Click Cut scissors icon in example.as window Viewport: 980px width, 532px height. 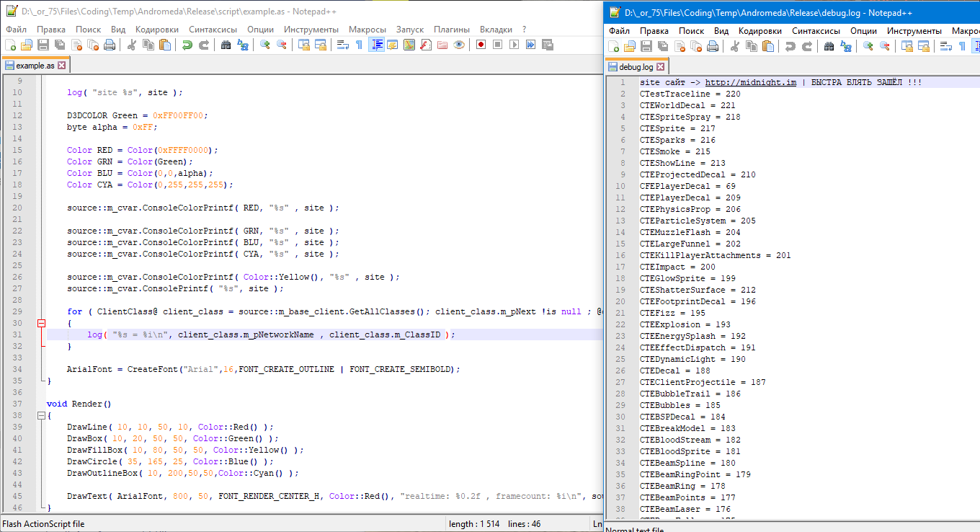point(132,45)
